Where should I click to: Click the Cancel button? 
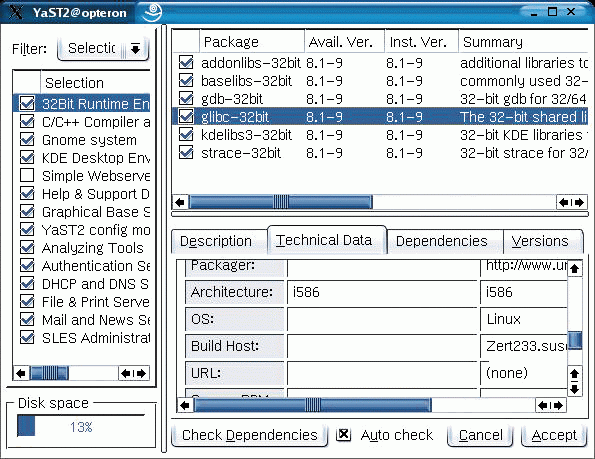point(480,435)
